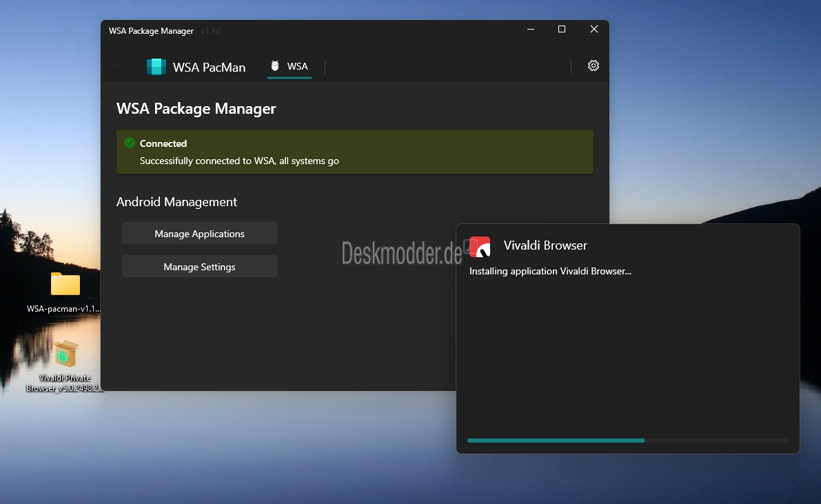
Task: Click the Vivaldi Browser red app icon
Action: click(x=480, y=247)
